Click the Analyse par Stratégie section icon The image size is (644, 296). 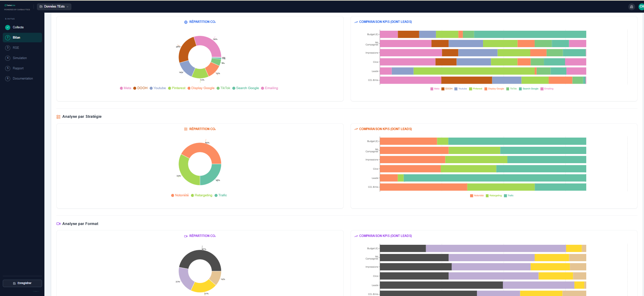coord(58,117)
